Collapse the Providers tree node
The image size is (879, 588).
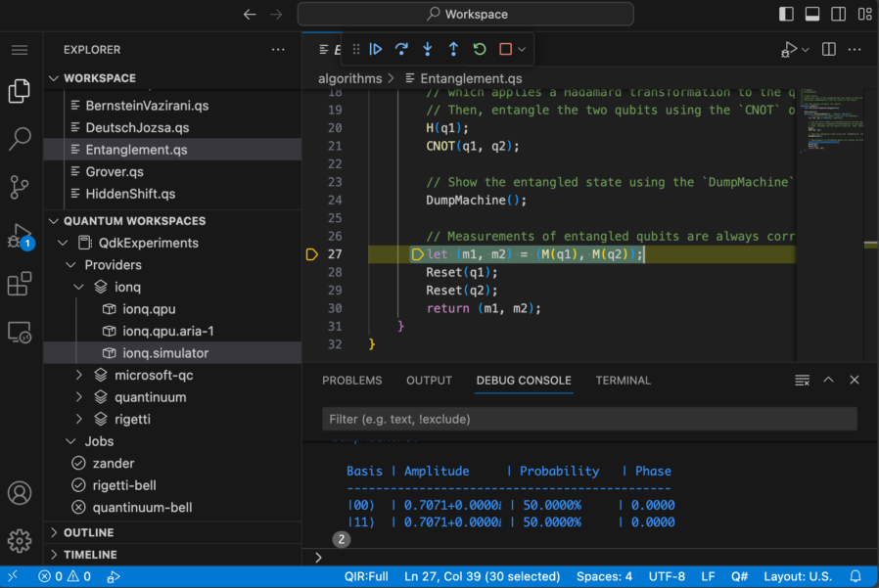[x=70, y=264]
